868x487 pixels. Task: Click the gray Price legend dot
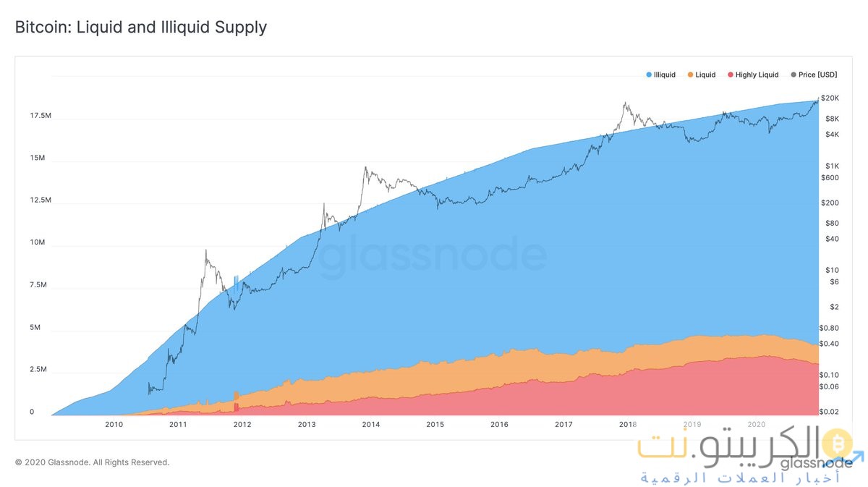[x=793, y=75]
